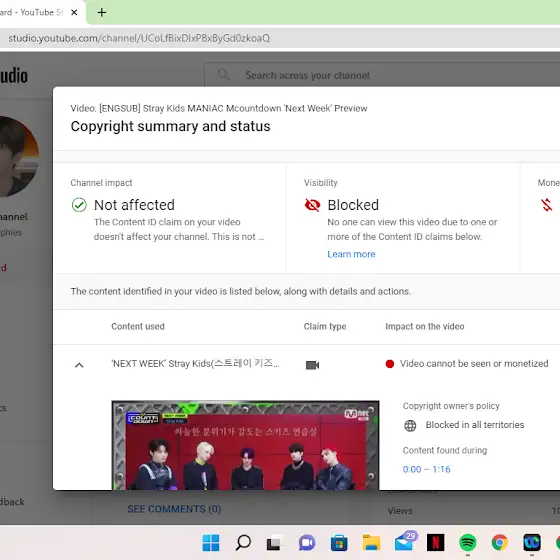Click the Search across your channel field

(382, 75)
